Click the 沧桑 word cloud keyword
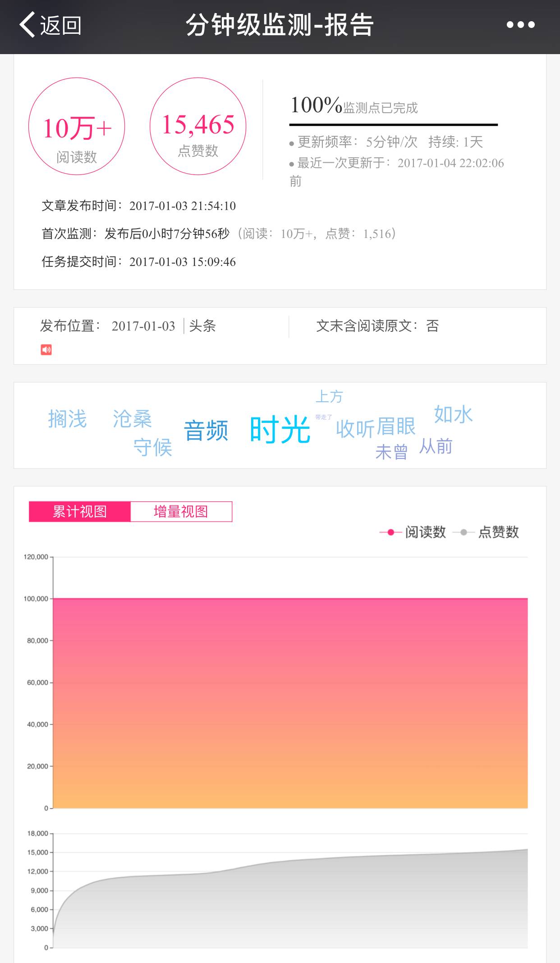 point(132,419)
